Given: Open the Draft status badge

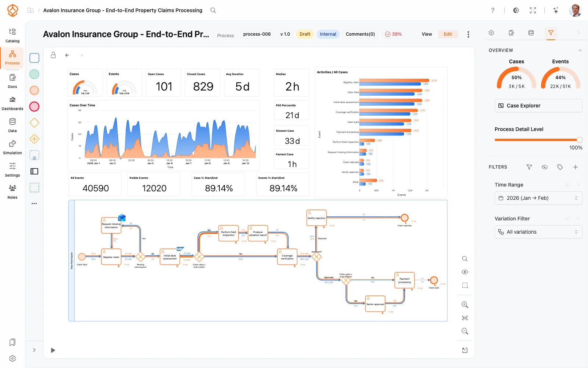Looking at the screenshot, I should coord(305,34).
